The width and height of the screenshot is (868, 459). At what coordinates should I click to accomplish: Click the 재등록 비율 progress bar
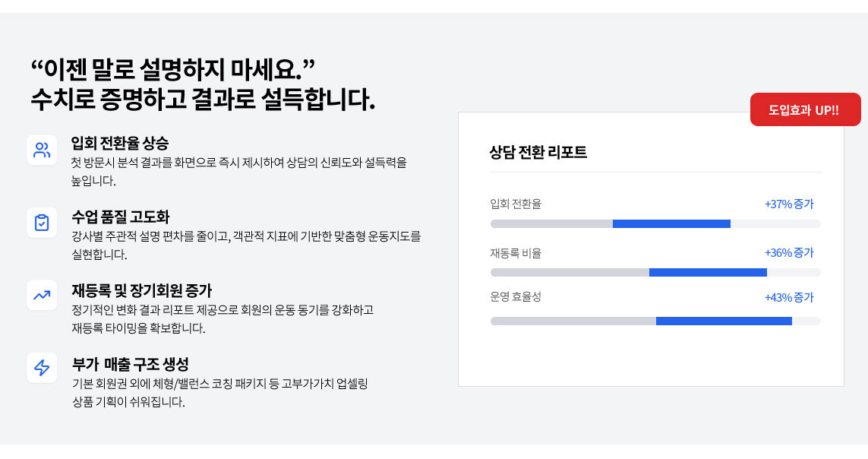(655, 272)
